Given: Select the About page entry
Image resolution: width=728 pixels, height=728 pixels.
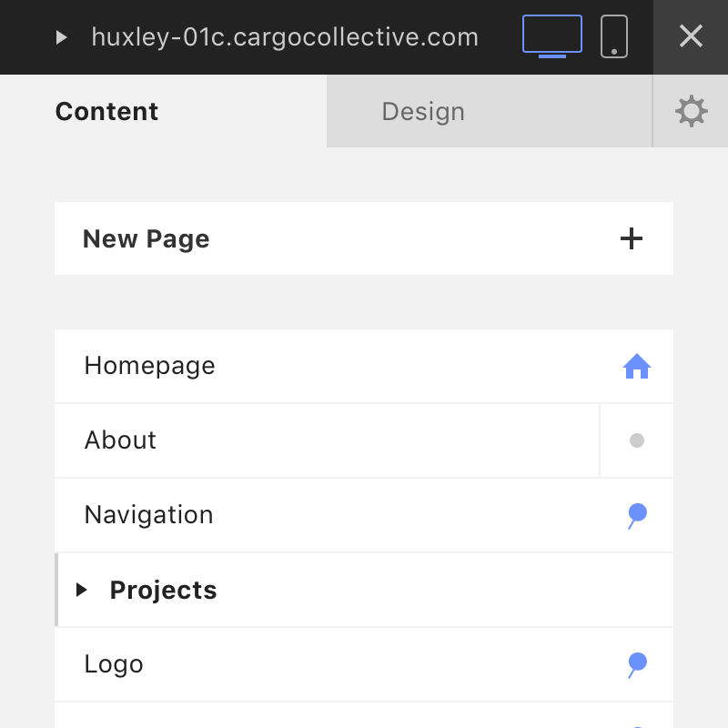Looking at the screenshot, I should click(120, 440).
